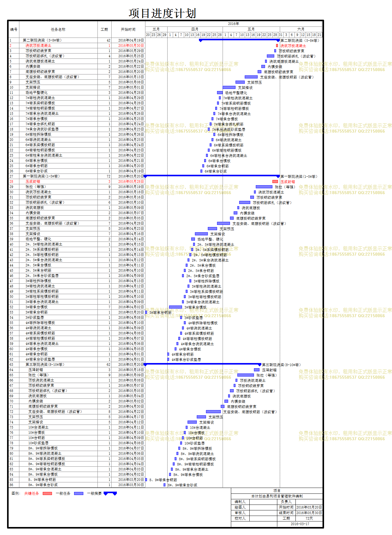Select the 任务名称 column header
Screen dimensions: 392x535
(58, 30)
